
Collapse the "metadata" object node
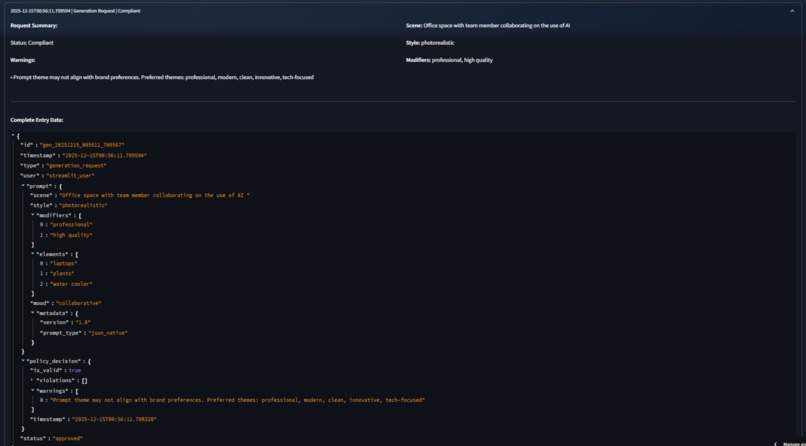tap(32, 312)
